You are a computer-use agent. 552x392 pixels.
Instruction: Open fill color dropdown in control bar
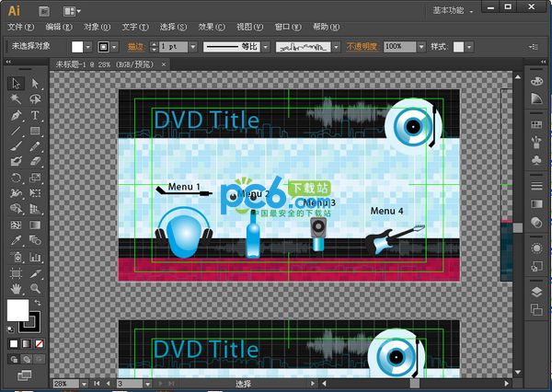(x=88, y=47)
